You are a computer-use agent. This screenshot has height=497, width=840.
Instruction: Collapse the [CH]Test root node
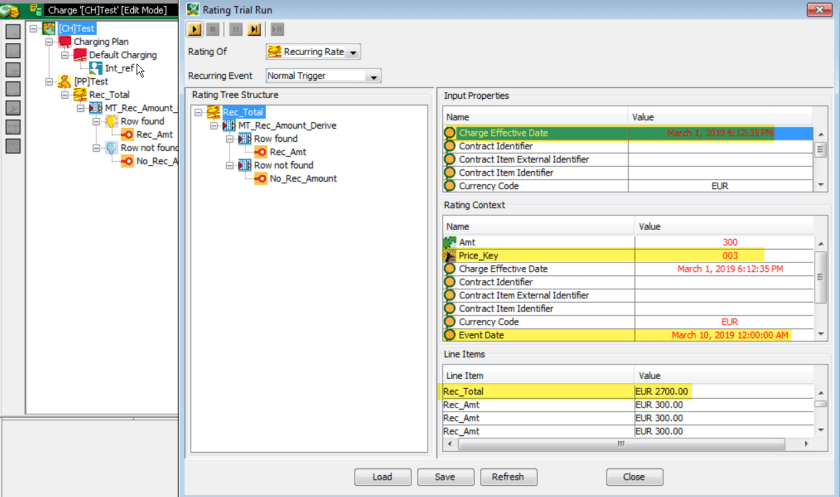click(35, 29)
